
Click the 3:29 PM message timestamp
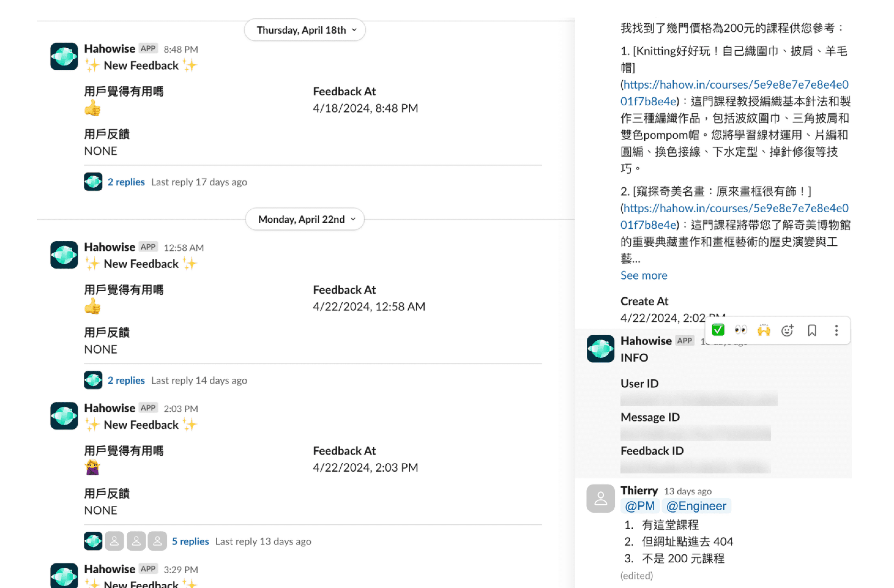(181, 570)
